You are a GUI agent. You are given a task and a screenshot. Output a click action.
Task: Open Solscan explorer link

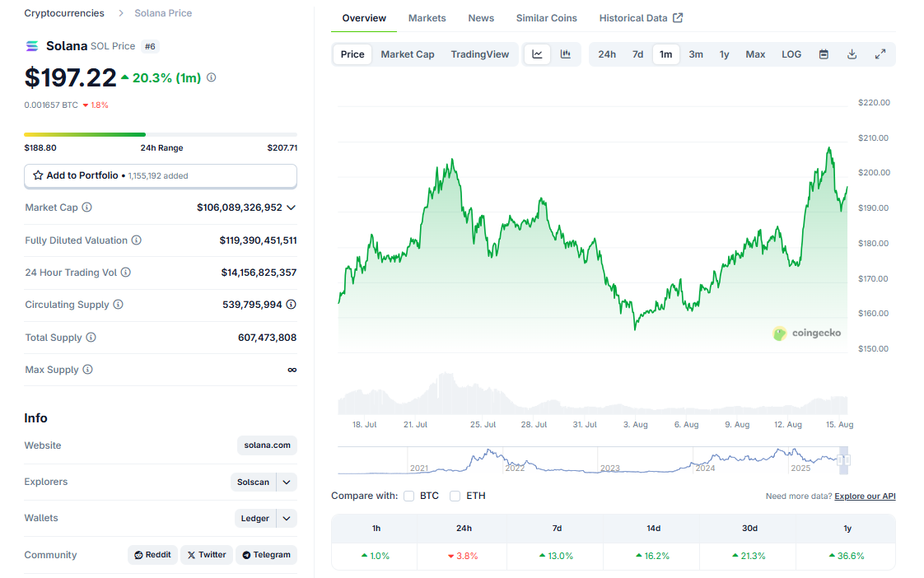254,482
